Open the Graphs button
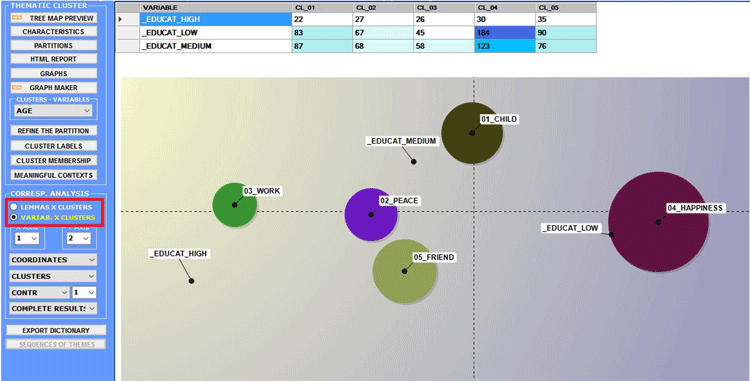This screenshot has height=381, width=750. pos(54,74)
